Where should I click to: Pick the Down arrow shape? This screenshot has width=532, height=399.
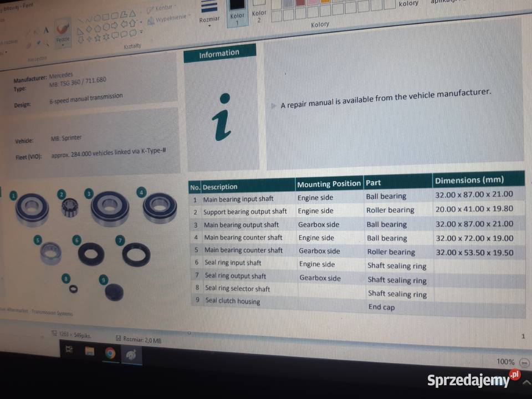pyautogui.click(x=81, y=40)
